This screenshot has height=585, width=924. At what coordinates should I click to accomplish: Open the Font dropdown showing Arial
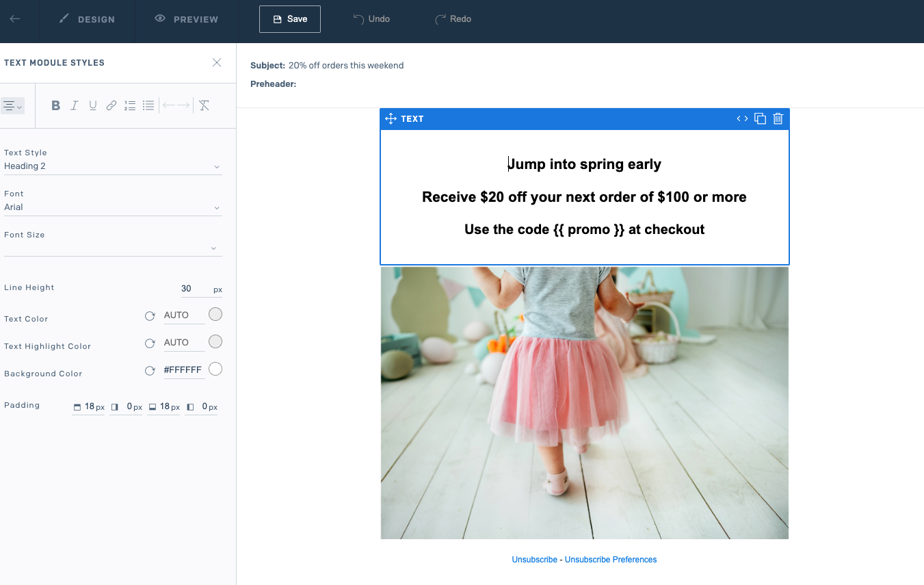click(113, 207)
